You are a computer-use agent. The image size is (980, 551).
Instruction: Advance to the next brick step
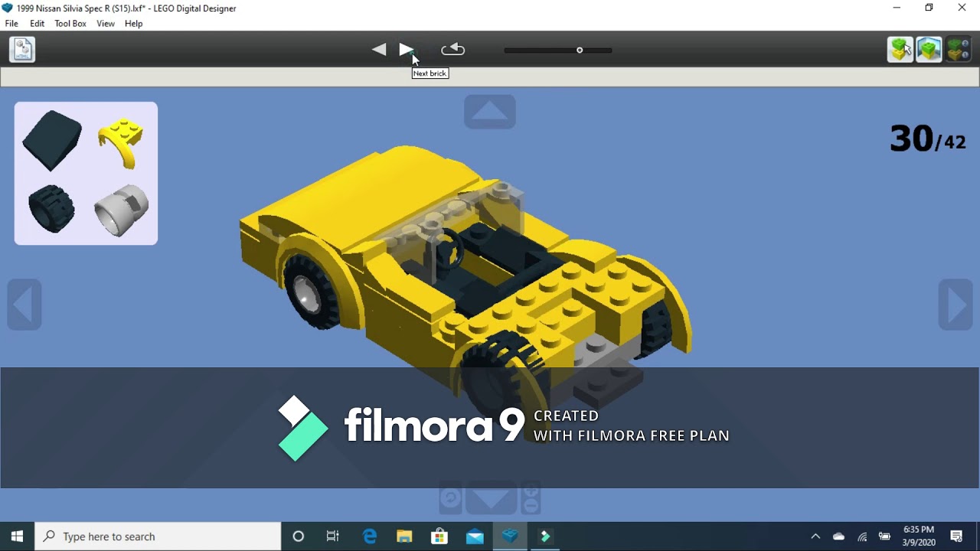tap(407, 50)
